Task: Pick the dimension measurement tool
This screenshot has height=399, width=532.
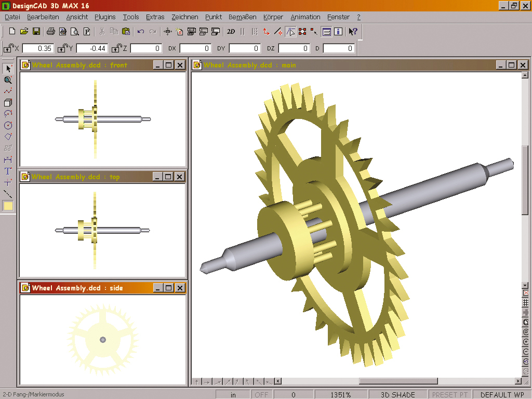Action: (x=8, y=160)
